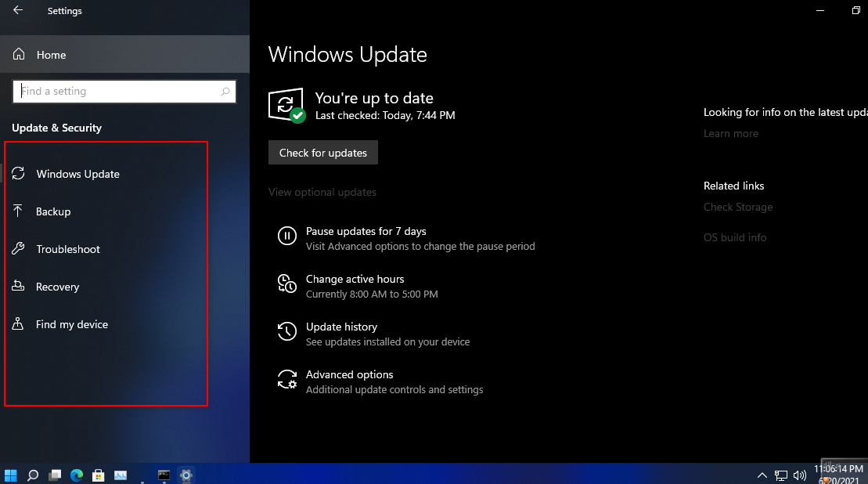This screenshot has height=484, width=868.
Task: Click the "Windows Update" page title
Action: click(x=348, y=55)
